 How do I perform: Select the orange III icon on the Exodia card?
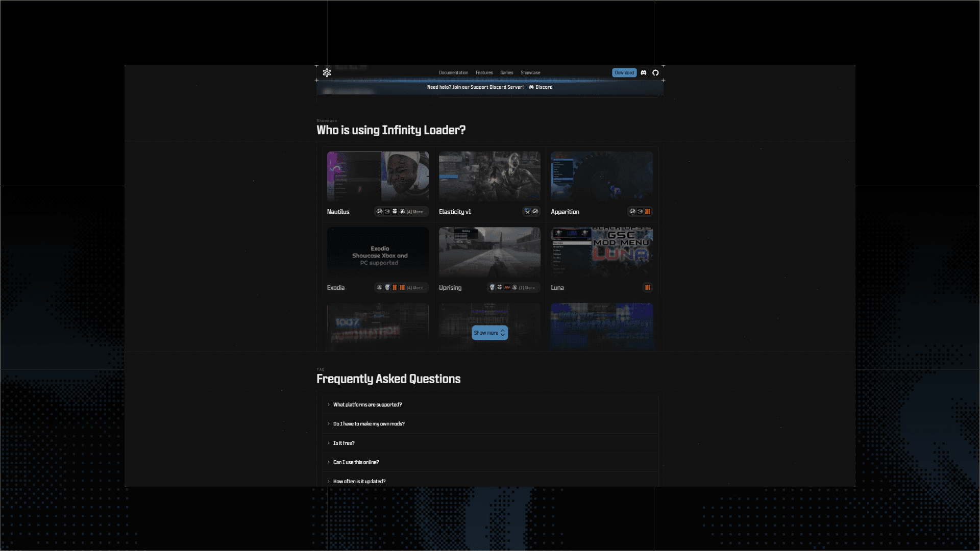pos(402,288)
